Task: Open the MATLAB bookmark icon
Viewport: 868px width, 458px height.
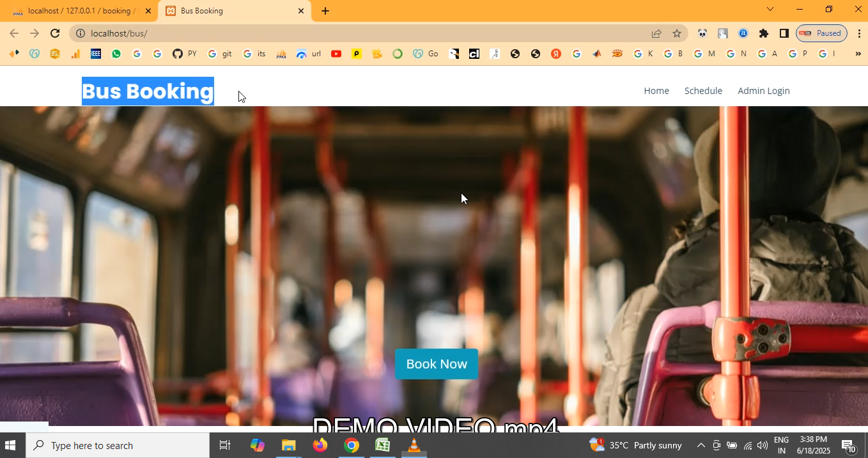Action: (597, 54)
